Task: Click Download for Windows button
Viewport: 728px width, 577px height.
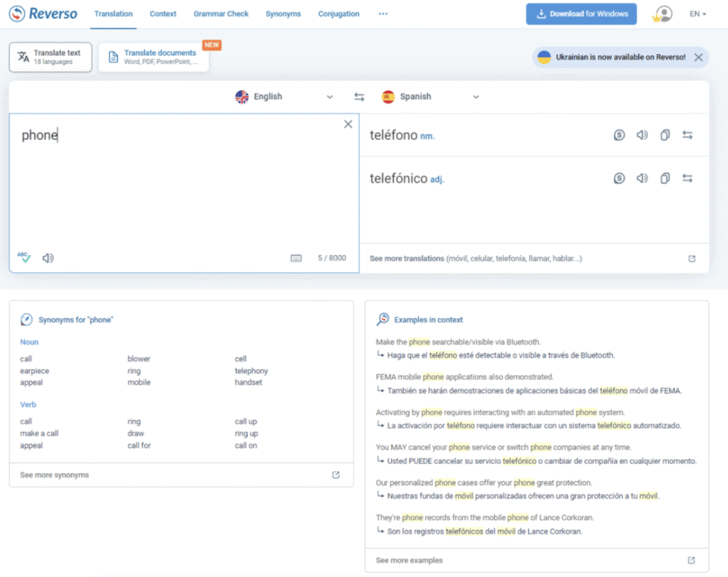Action: coord(581,14)
